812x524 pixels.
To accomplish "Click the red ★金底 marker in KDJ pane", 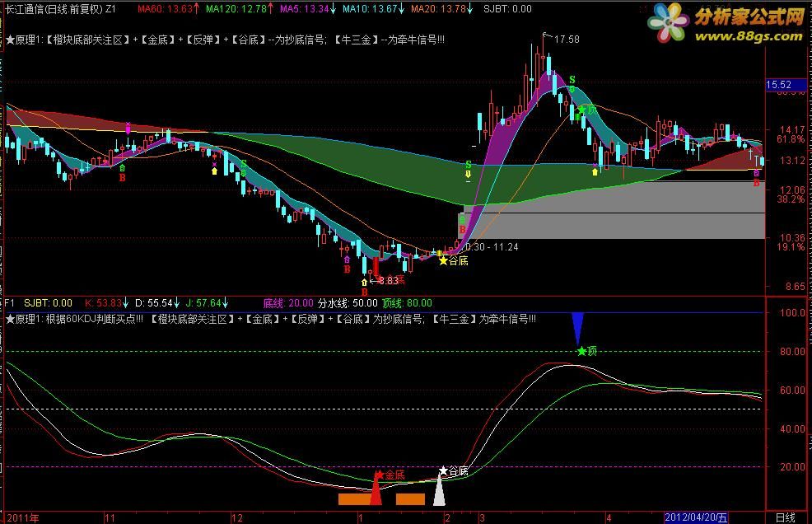I will pos(390,475).
